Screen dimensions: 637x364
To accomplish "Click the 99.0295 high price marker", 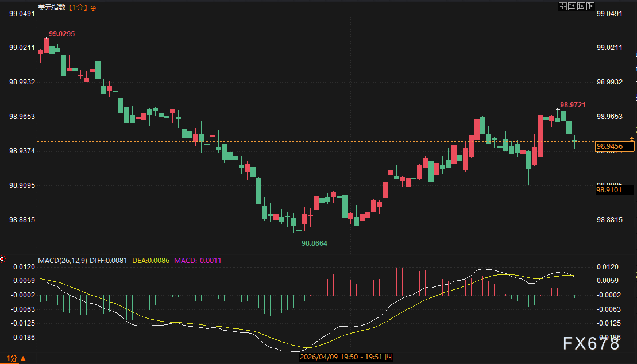I will pos(61,34).
